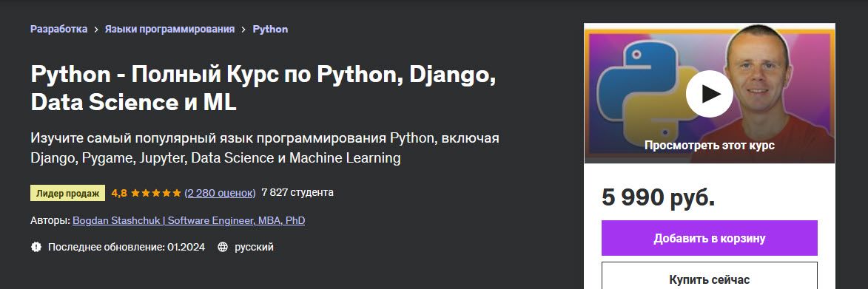Click the globe language icon
868x289 pixels.
coord(223,247)
